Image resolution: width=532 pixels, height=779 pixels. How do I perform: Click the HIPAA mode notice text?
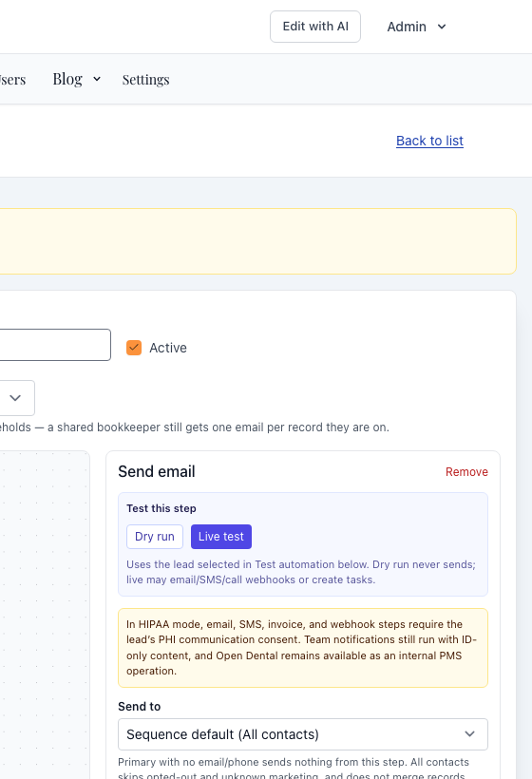[302, 647]
